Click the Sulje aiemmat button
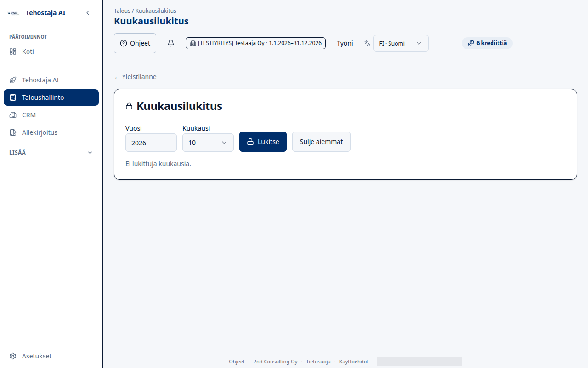Screen dimensions: 588x368 tap(321, 142)
